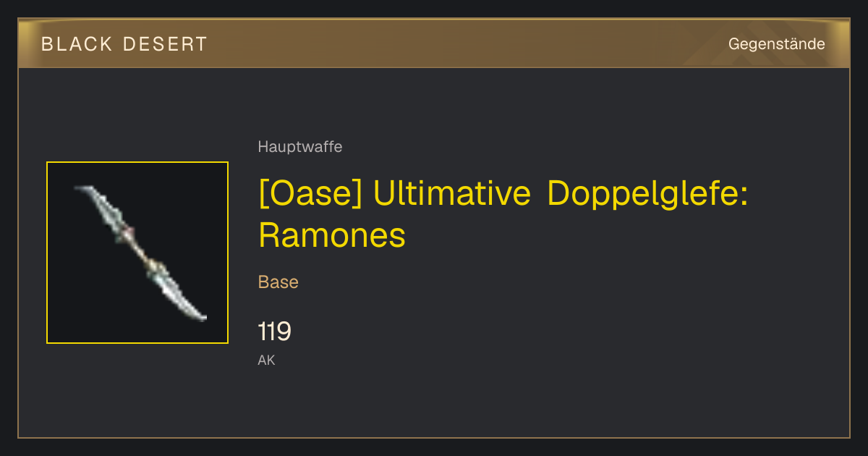Click the word Ramones in the title
868x456 pixels.
[x=332, y=235]
